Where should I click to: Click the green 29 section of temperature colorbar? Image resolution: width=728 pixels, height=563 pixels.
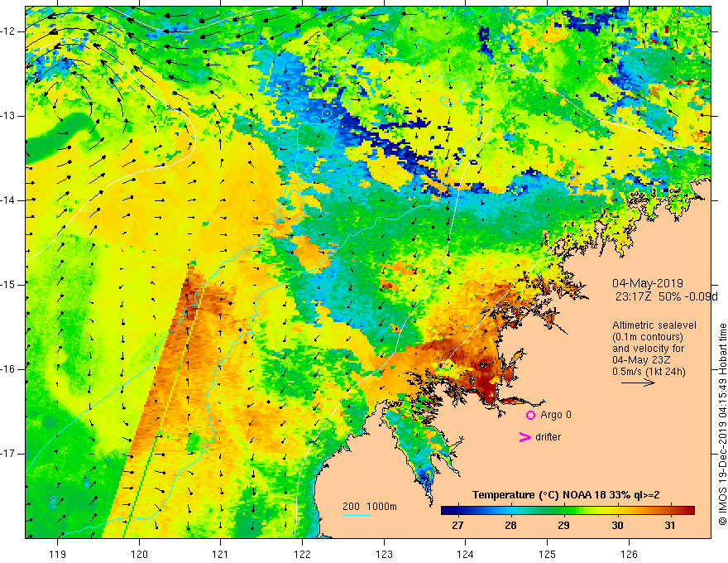[x=563, y=511]
